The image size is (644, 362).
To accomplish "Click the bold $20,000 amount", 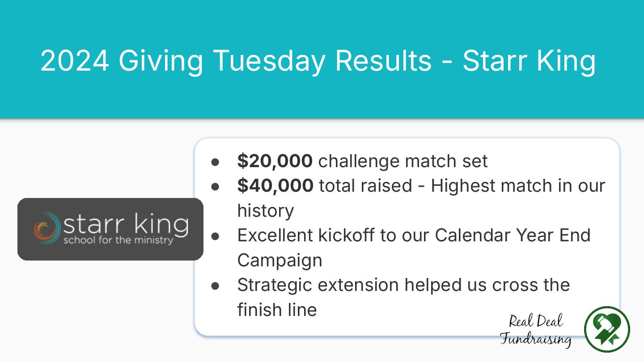I will (x=275, y=161).
